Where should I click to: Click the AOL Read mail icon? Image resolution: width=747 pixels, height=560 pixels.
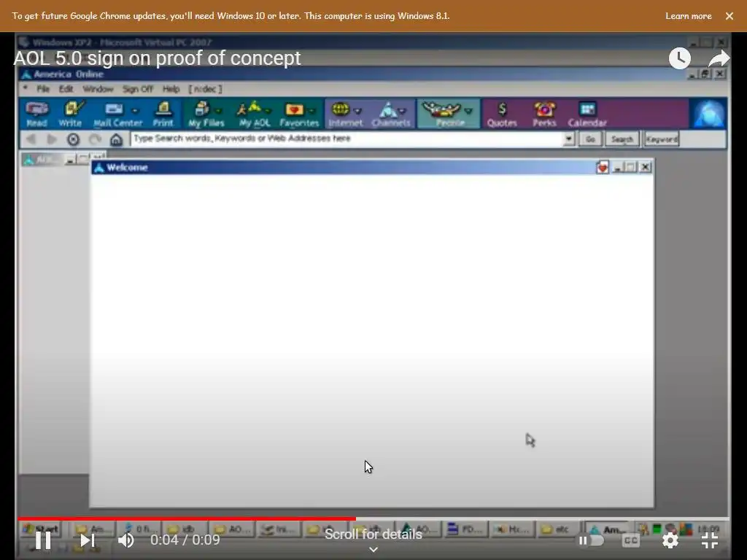[36, 114]
